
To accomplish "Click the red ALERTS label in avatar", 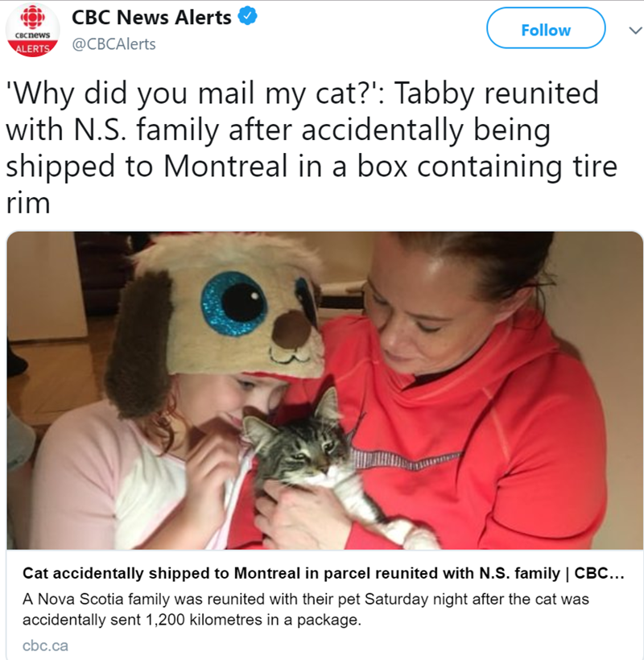I will pos(33,48).
